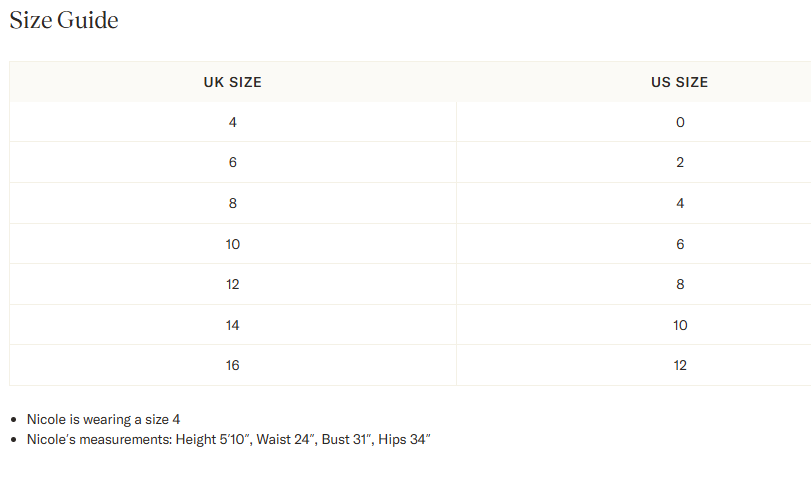Click the Size Guide heading

point(64,20)
